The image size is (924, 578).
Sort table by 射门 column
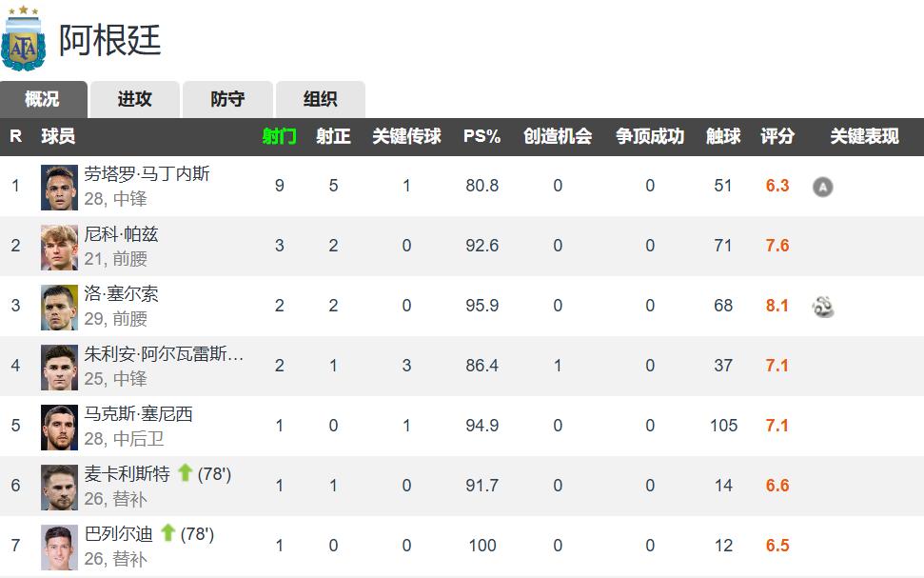(279, 136)
